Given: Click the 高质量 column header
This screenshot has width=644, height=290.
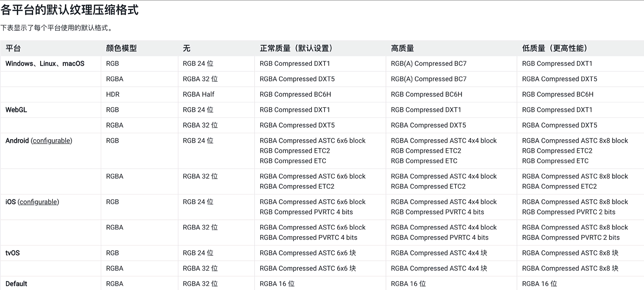Looking at the screenshot, I should [x=402, y=48].
